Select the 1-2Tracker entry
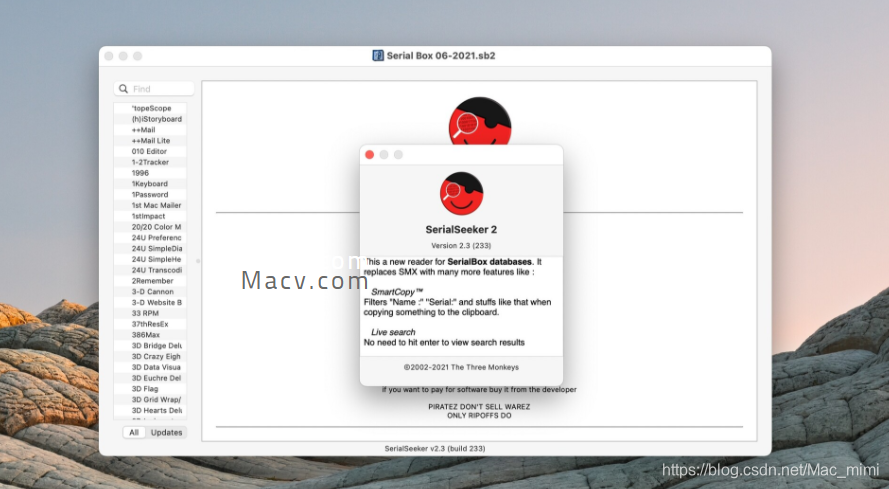 (150, 162)
